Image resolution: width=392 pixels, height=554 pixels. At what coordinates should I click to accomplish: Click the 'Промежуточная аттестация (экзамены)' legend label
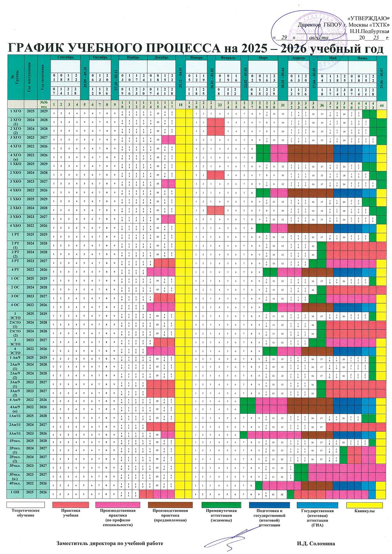tap(221, 515)
